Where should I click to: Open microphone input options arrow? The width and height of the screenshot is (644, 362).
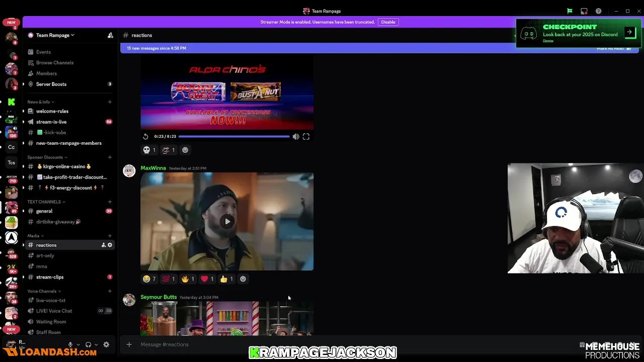(x=78, y=345)
